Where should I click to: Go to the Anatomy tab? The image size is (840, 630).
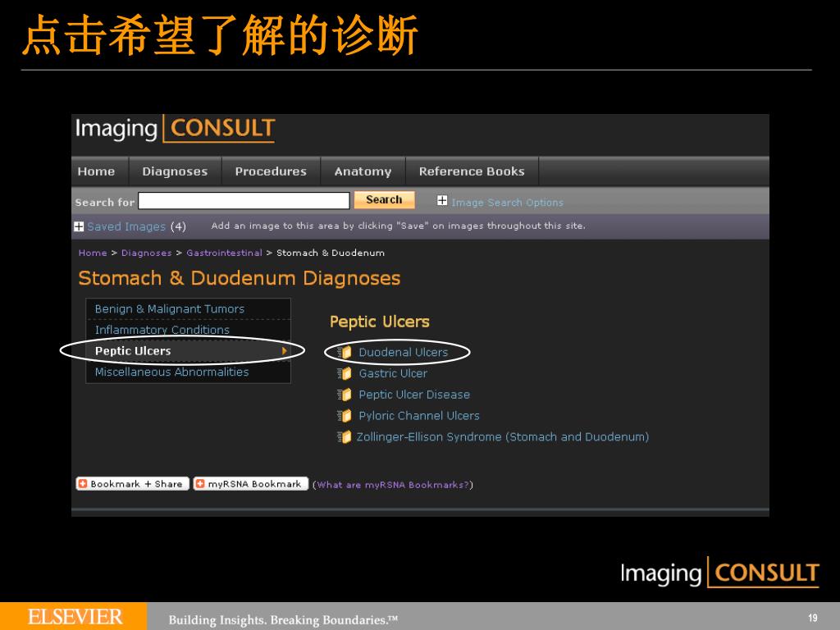click(x=363, y=171)
